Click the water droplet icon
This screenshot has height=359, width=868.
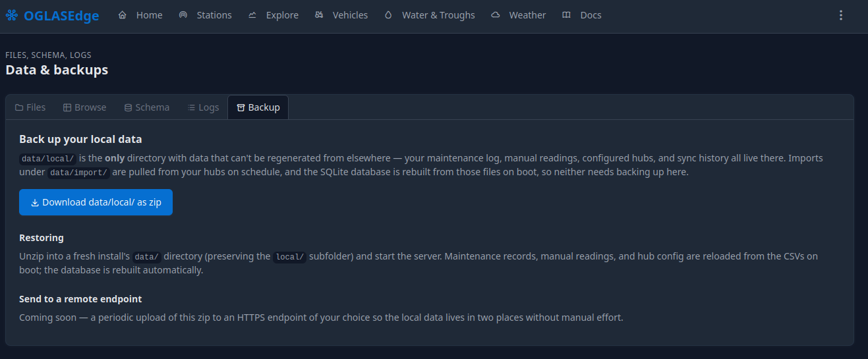(388, 14)
